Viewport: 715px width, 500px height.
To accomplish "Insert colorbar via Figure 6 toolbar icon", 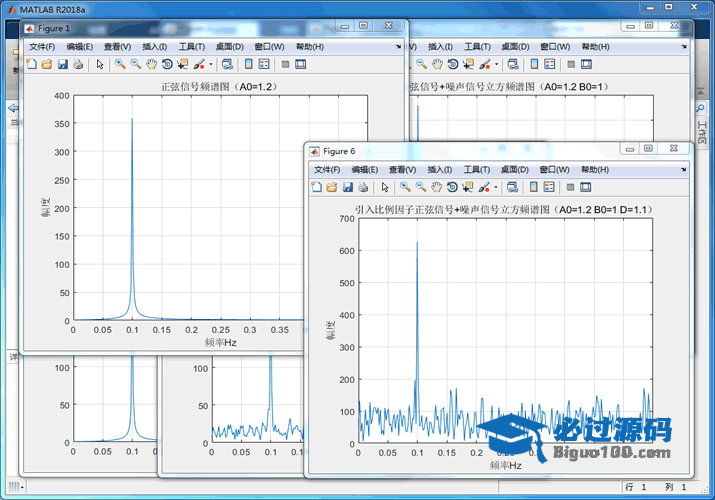I will point(534,187).
